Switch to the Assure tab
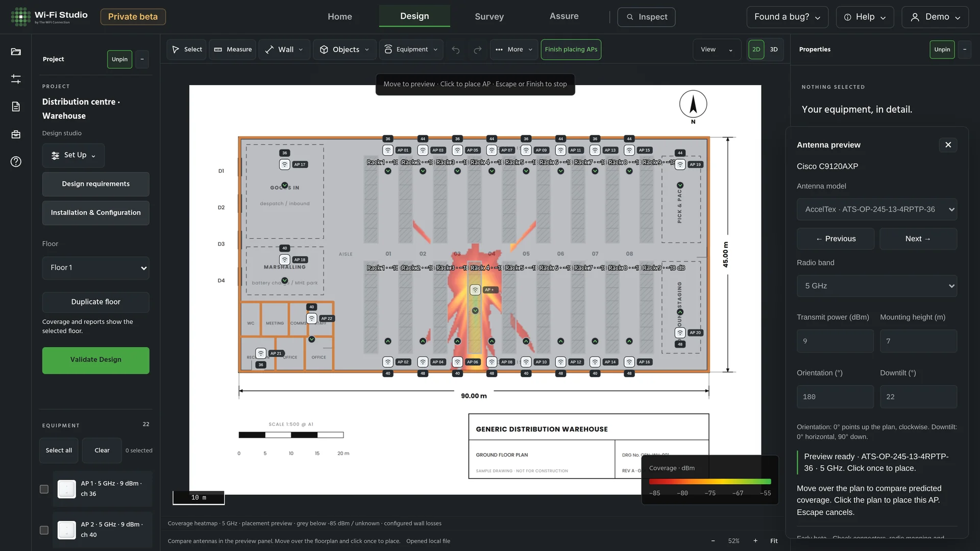The image size is (980, 551). 563,16
